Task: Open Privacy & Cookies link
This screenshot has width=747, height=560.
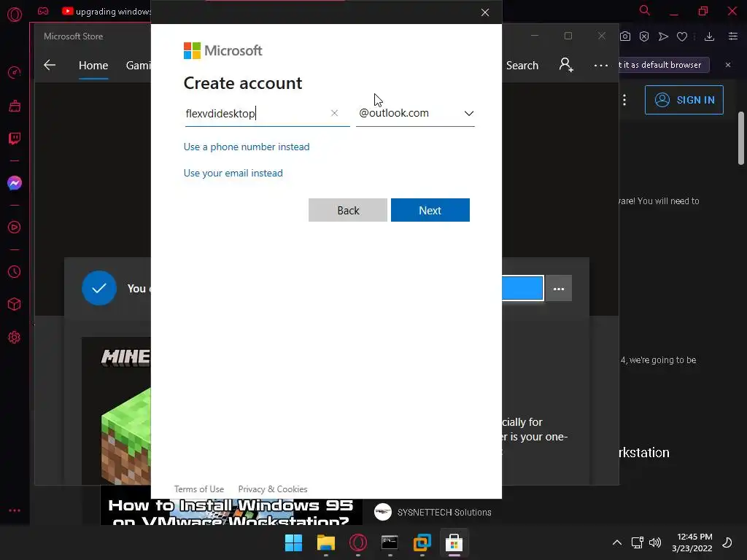Action: tap(273, 489)
